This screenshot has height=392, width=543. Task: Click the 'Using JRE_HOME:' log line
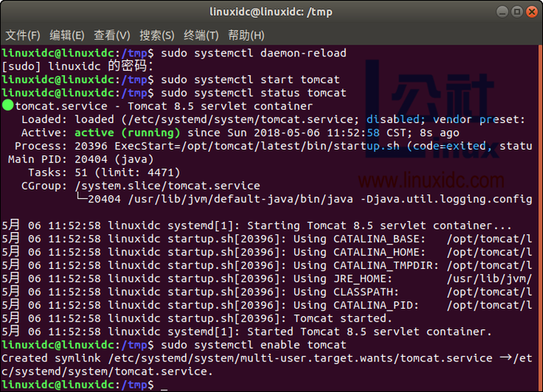point(267,278)
